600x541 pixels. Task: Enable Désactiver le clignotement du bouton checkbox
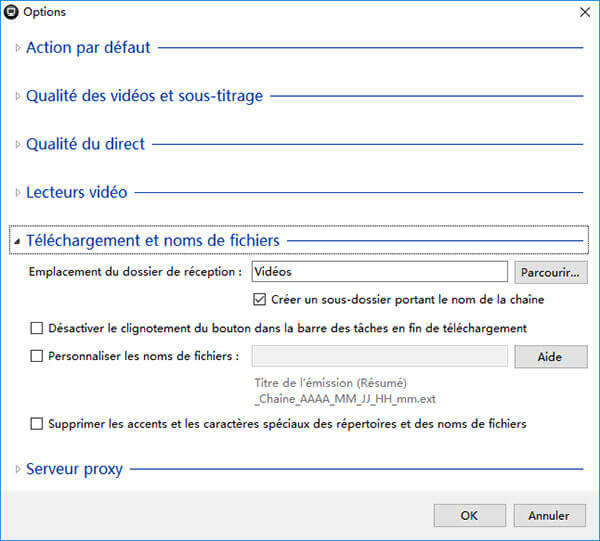click(x=37, y=328)
